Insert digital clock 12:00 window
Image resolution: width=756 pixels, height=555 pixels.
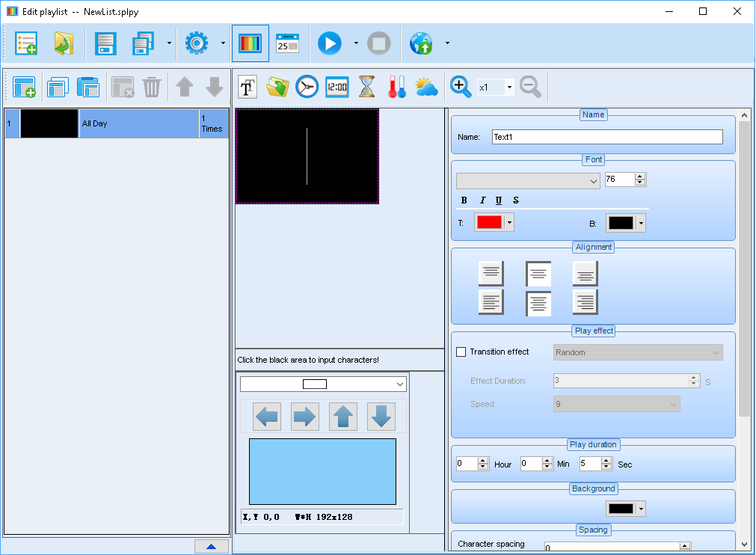(337, 88)
